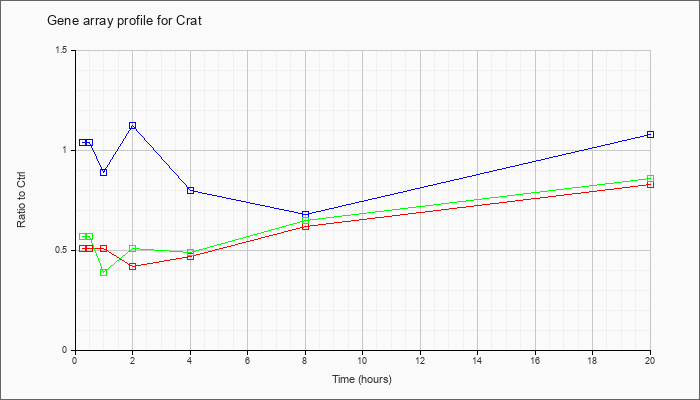
Task: Click the Time (hours) axis label
Action: [362, 379]
